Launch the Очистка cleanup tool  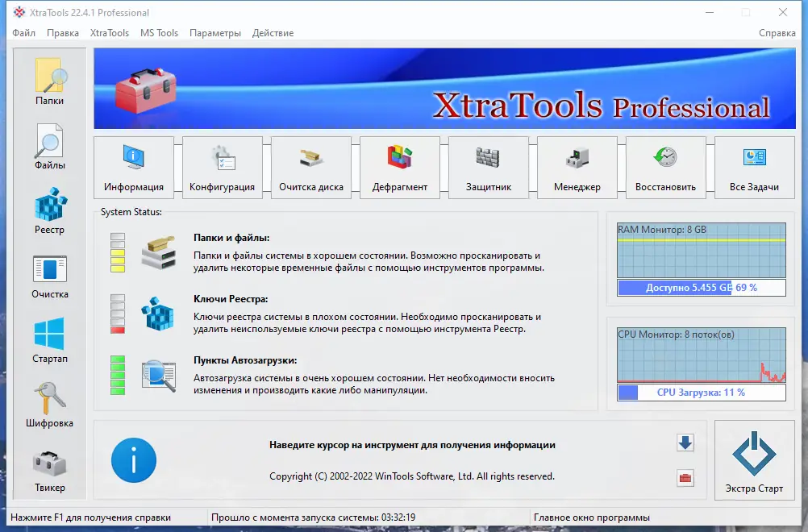coord(49,272)
